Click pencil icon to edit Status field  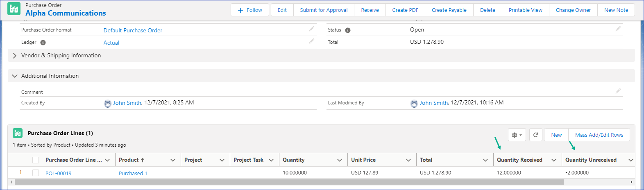pos(618,29)
